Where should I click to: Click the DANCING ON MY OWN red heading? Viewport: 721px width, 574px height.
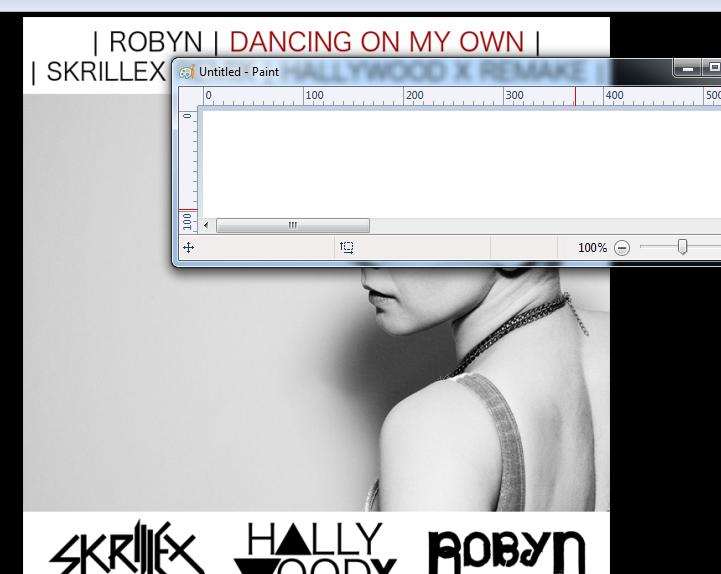pyautogui.click(x=377, y=42)
